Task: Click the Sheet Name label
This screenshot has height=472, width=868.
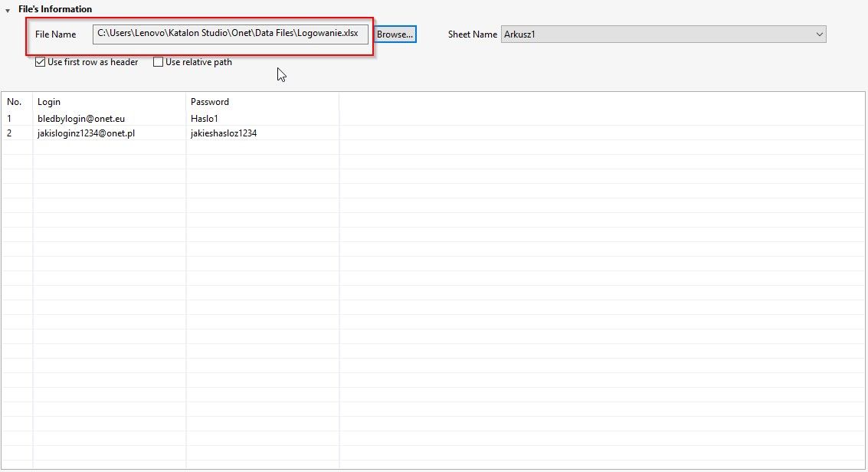Action: 473,34
